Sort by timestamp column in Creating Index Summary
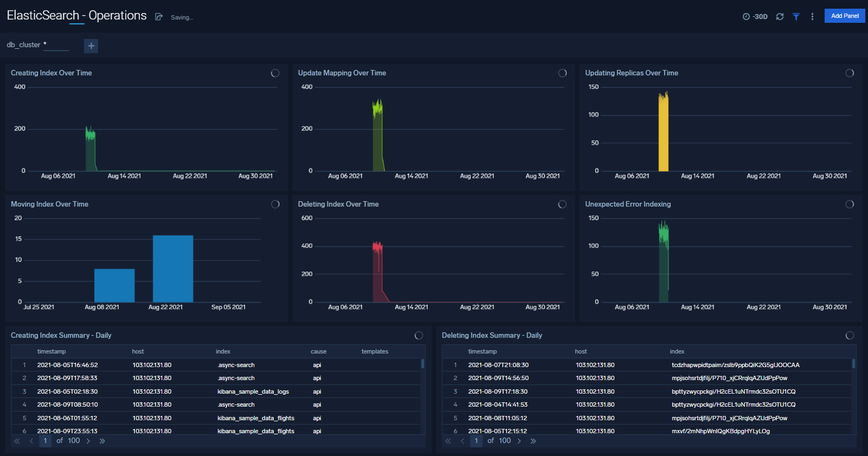Screen dimensions: 868x456 [x=52, y=351]
